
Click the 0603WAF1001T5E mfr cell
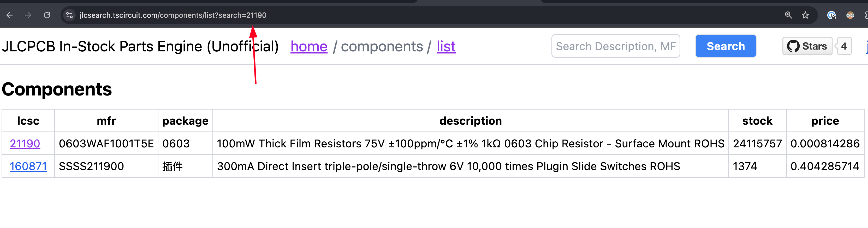tap(106, 144)
